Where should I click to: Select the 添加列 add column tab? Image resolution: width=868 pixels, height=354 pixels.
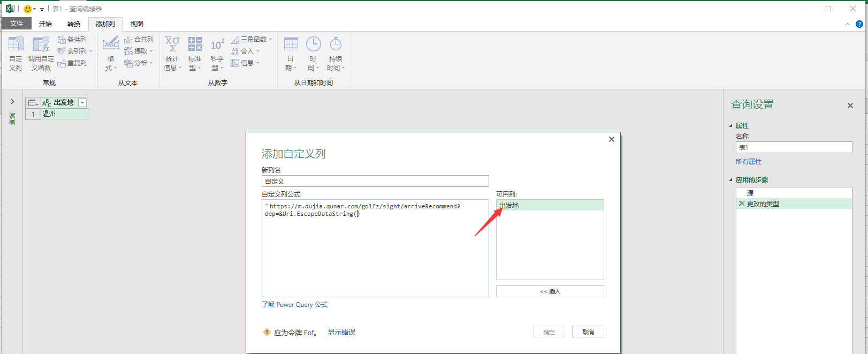pos(105,24)
